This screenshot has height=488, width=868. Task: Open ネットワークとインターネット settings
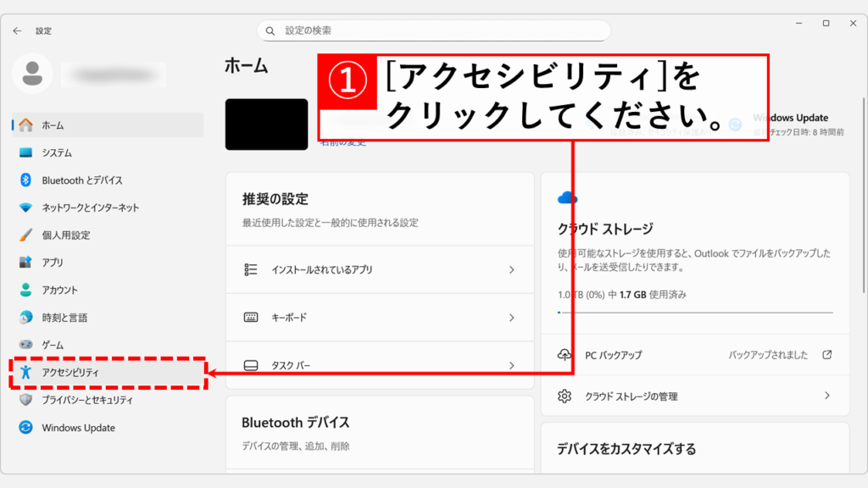90,208
